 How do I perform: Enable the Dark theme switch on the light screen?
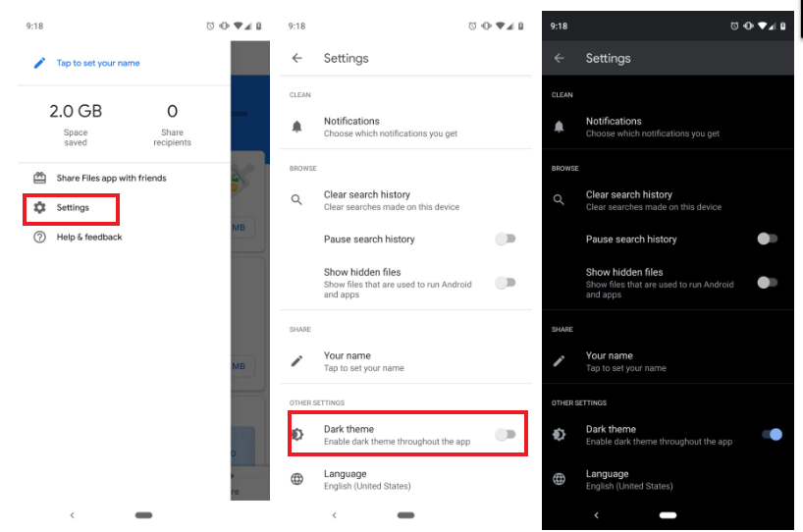(506, 435)
